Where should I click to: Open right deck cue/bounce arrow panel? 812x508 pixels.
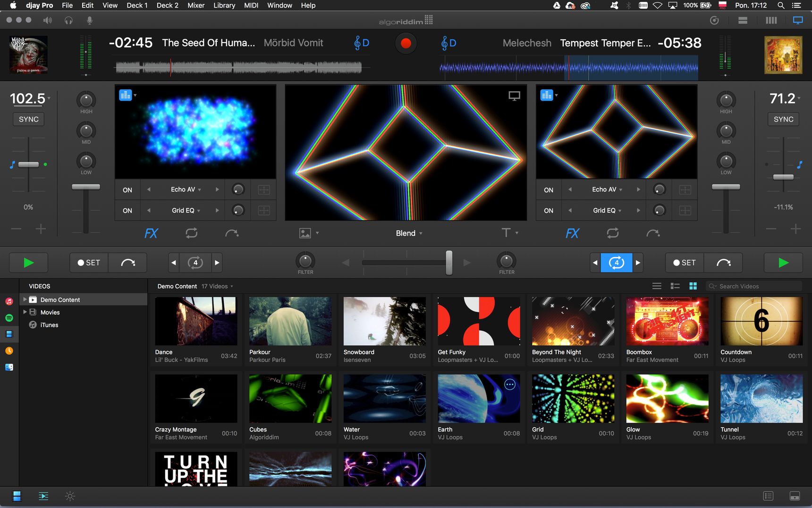[x=653, y=233]
